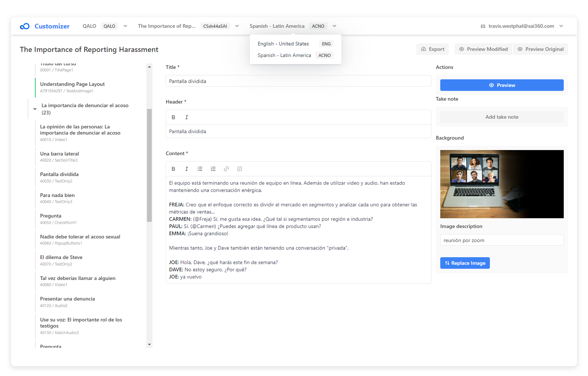Screen dimensions: 588x376
Task: Click the CSsh44aSAI course code badge
Action: [215, 26]
